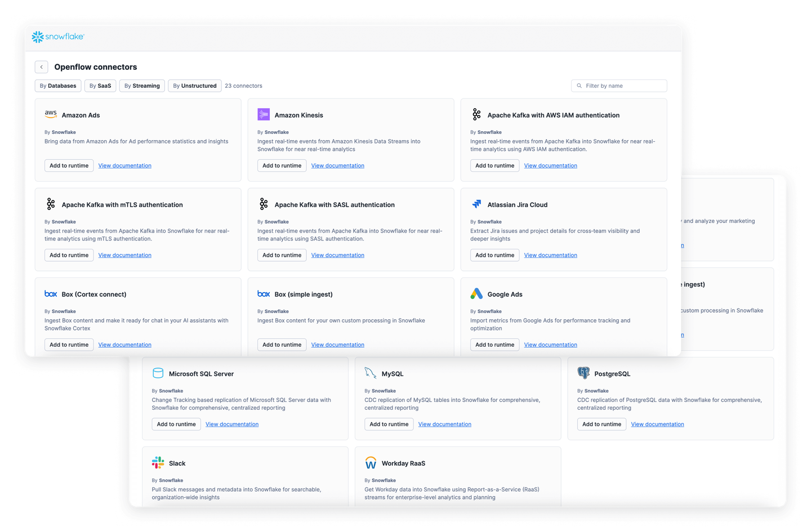View documentation for PostgreSQL

point(658,424)
